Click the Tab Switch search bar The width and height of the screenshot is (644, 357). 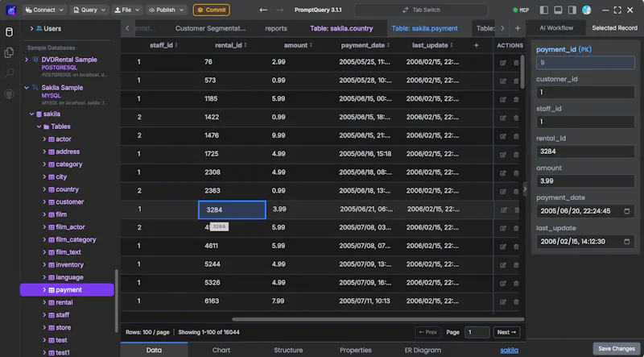coord(421,10)
